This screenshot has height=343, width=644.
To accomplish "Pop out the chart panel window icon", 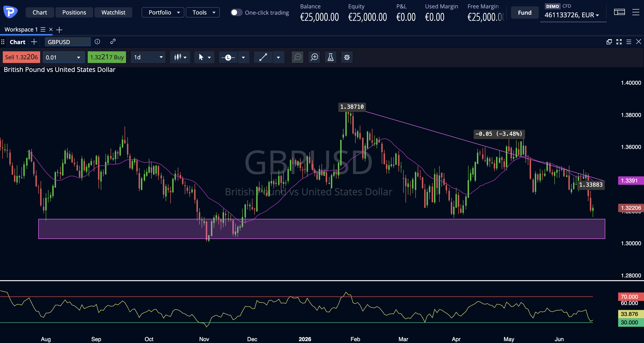I will click(609, 42).
